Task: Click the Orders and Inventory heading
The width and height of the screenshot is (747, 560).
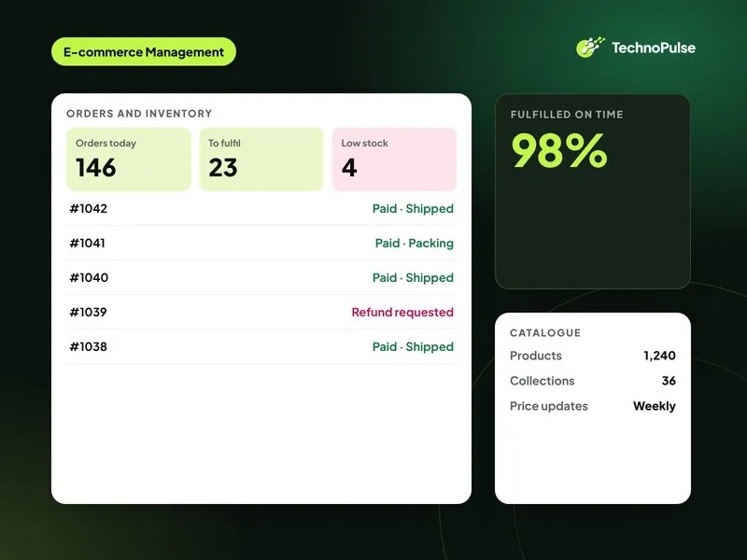Action: (139, 113)
